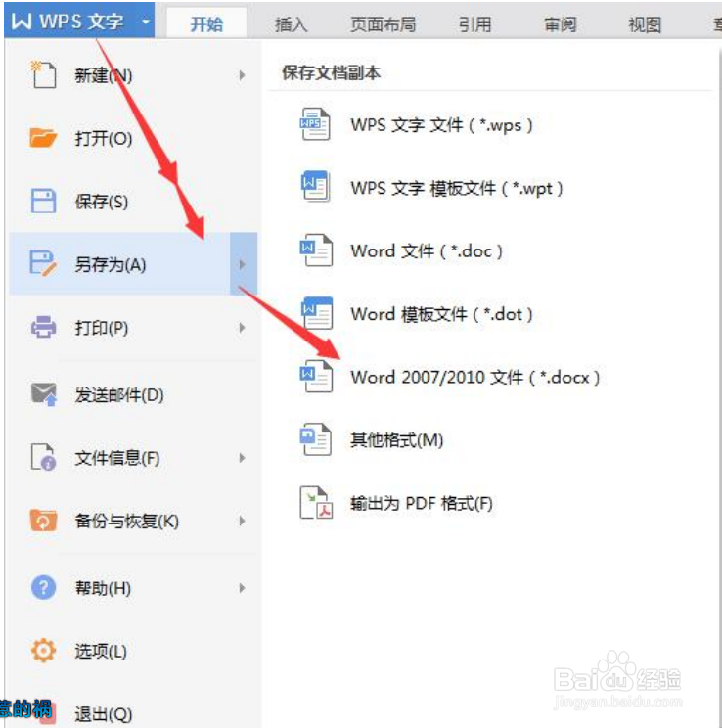Open the WPS 文字 dropdown arrow
Screen dimensions: 722x728
pos(146,22)
